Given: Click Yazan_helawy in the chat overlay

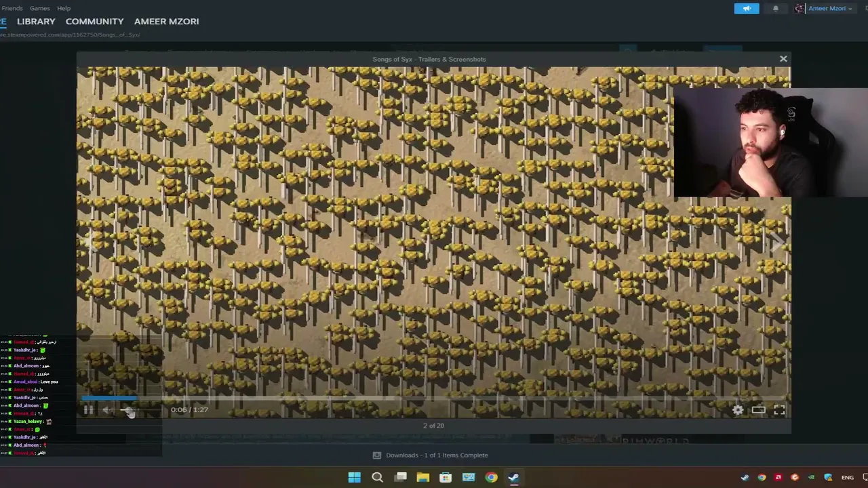Looking at the screenshot, I should click(x=28, y=422).
